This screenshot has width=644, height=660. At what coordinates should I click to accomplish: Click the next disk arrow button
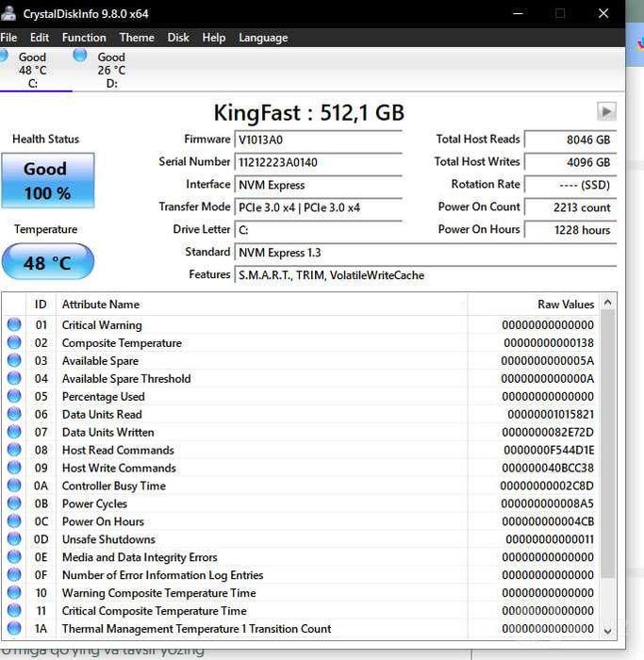tap(606, 112)
